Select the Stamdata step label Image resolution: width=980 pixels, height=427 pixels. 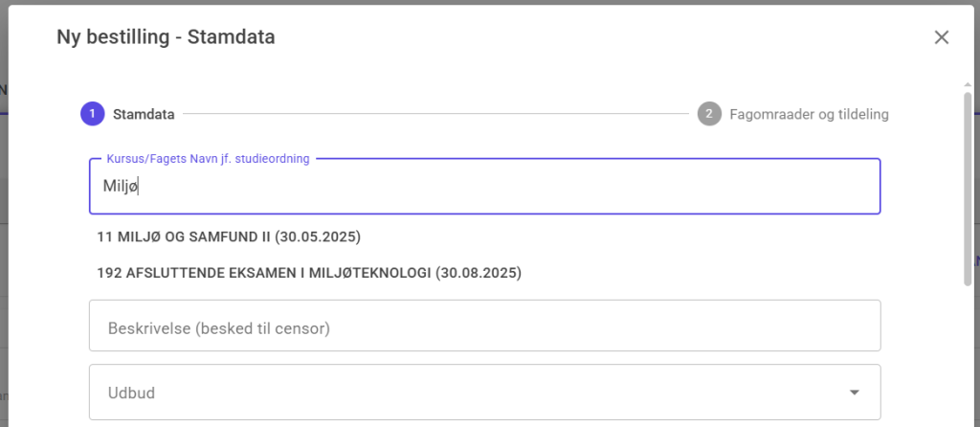[x=144, y=114]
